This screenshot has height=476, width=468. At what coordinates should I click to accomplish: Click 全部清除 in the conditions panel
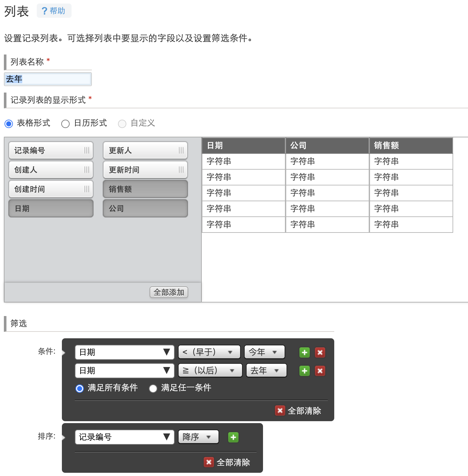coord(298,411)
